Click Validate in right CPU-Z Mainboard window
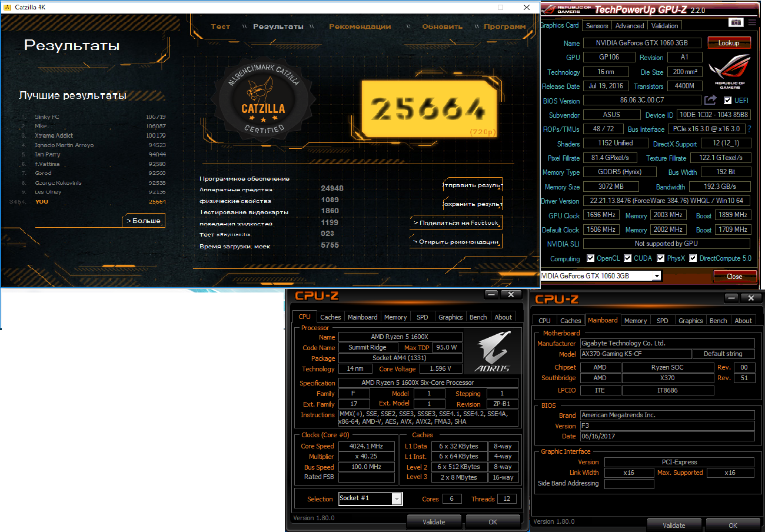The width and height of the screenshot is (765, 532). 674,525
